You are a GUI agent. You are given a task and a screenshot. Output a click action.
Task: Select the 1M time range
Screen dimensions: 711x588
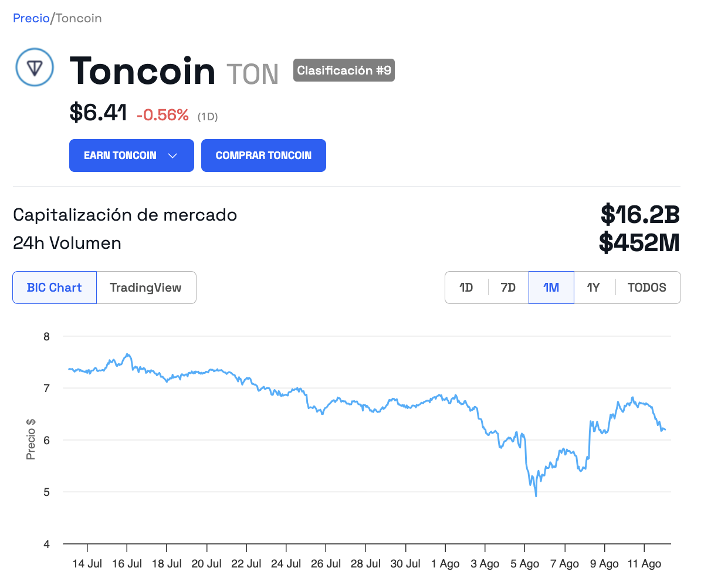(x=551, y=288)
